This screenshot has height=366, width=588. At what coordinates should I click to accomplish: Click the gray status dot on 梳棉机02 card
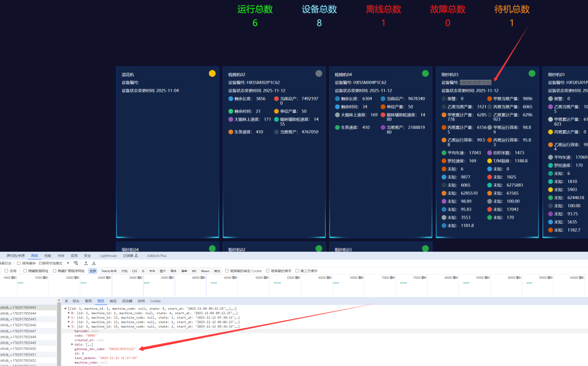pos(319,73)
